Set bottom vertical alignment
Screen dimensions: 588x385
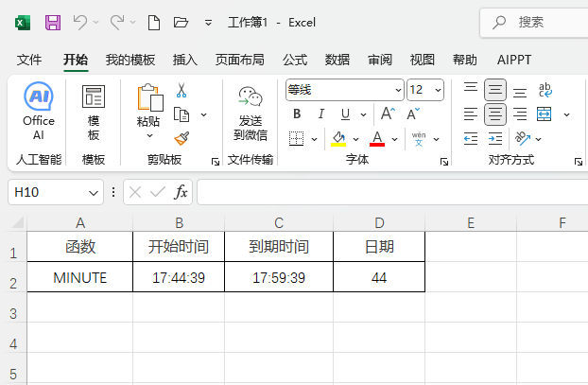click(x=520, y=91)
